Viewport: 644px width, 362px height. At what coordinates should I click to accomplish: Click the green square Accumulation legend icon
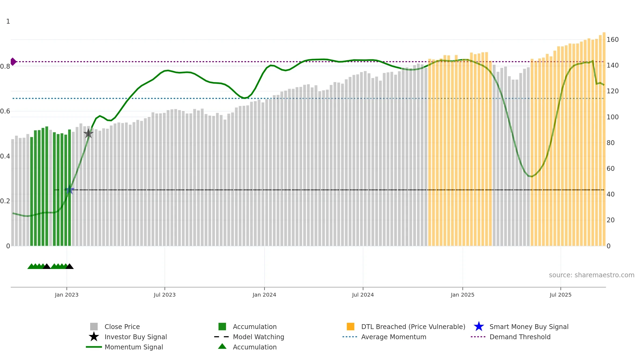[222, 326]
